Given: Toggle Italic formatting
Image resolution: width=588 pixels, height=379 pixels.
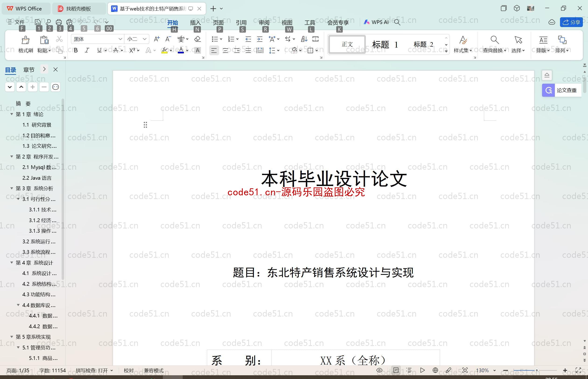Looking at the screenshot, I should coord(87,50).
